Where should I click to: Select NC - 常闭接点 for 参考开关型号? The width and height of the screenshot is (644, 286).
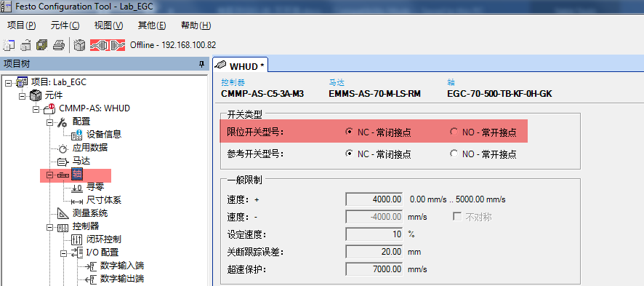[x=350, y=154]
